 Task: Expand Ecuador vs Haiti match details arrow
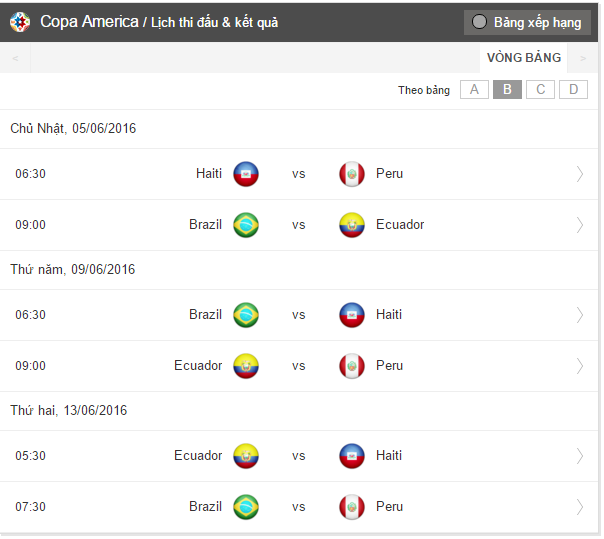[x=580, y=456]
